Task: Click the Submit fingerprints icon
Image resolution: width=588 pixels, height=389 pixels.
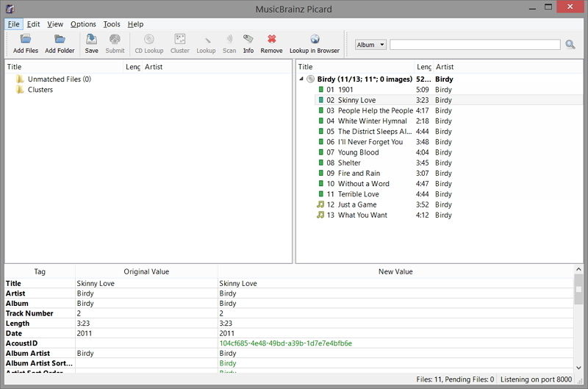Action: 115,39
